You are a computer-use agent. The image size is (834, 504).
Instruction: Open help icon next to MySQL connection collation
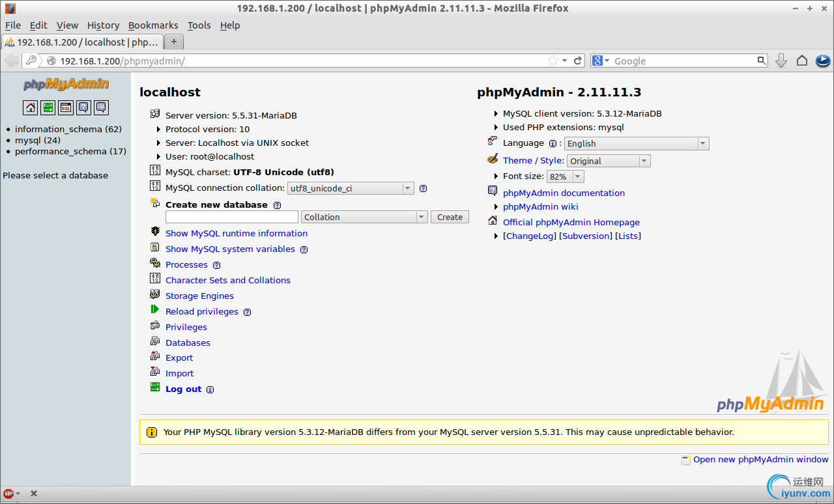point(423,189)
